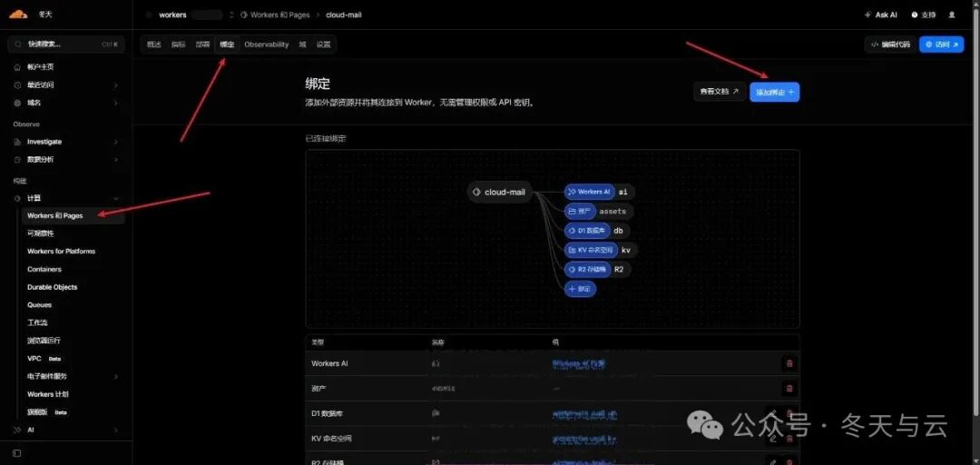980x465 pixels.
Task: Switch to the 概述 overview tab
Action: (153, 45)
